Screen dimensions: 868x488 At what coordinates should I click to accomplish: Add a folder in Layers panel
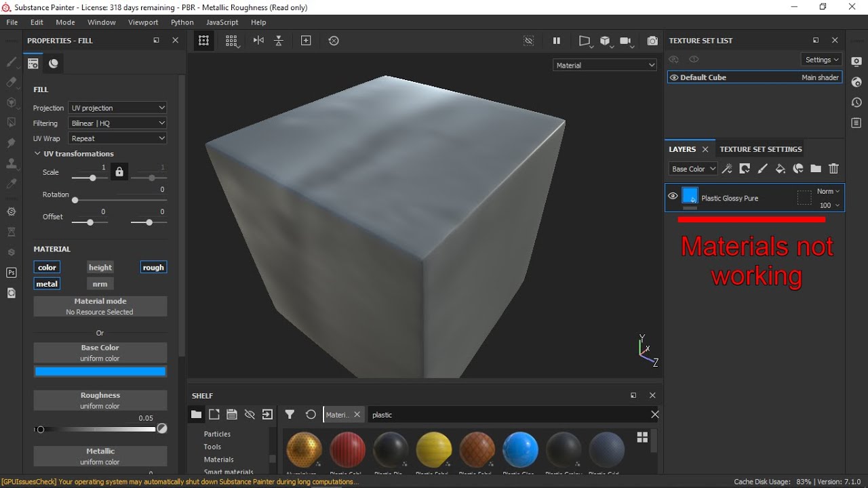(x=816, y=169)
